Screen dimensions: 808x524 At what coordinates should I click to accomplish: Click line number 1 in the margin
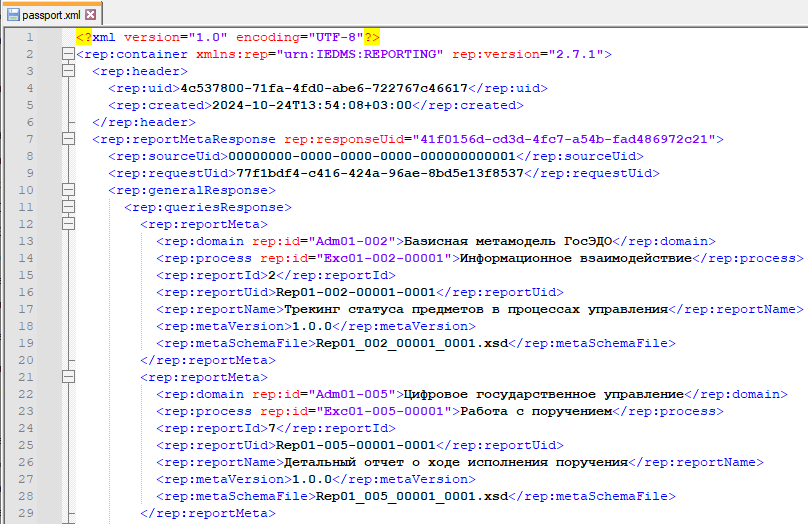30,37
